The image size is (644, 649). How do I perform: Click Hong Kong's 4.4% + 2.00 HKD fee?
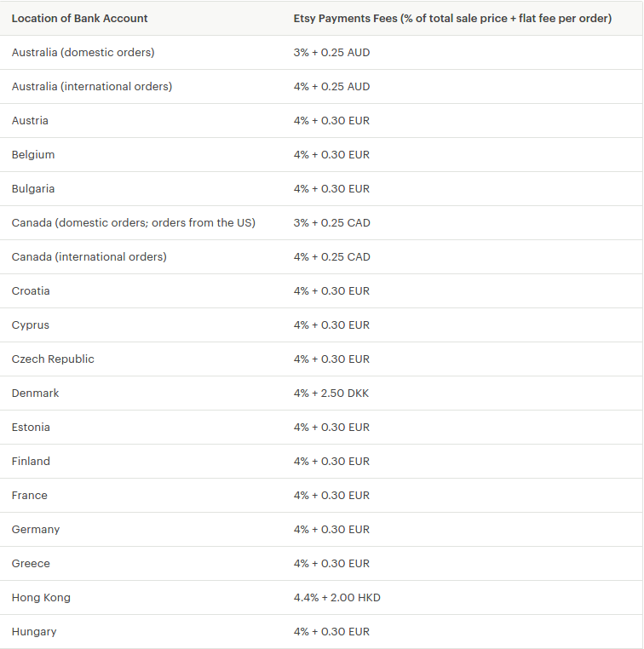coord(336,597)
